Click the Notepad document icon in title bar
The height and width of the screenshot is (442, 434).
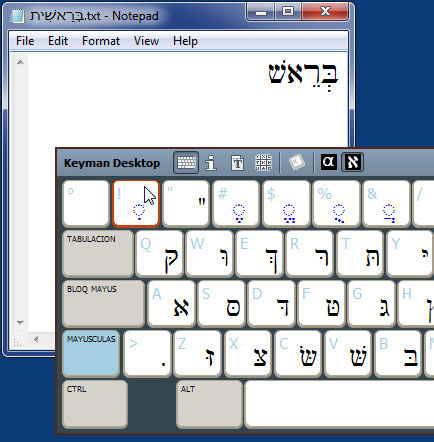[17, 16]
